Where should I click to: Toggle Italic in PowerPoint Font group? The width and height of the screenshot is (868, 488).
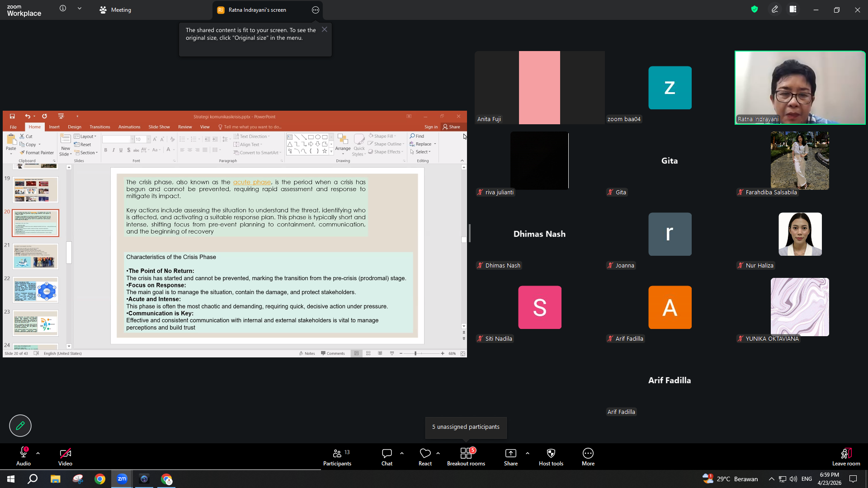point(113,150)
